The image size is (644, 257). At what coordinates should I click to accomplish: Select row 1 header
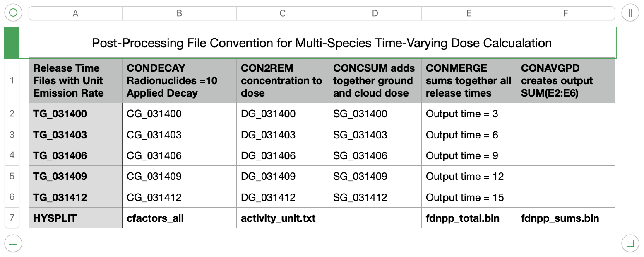click(12, 80)
